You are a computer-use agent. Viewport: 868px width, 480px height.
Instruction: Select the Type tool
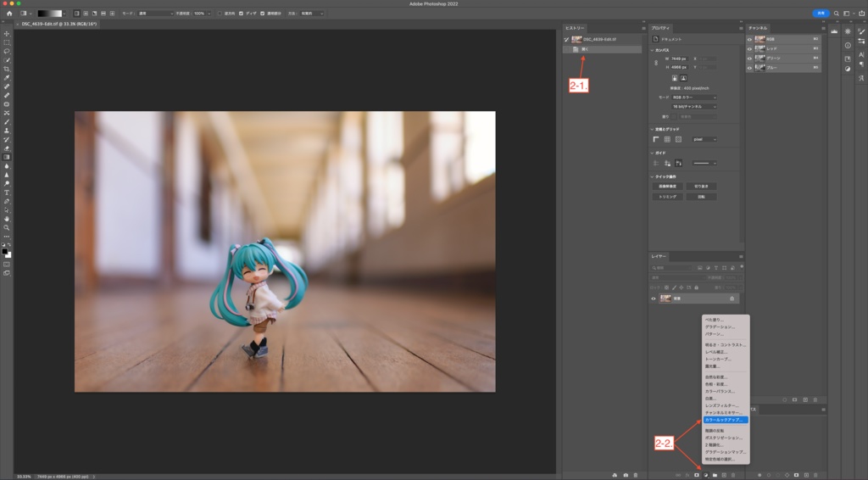point(7,193)
